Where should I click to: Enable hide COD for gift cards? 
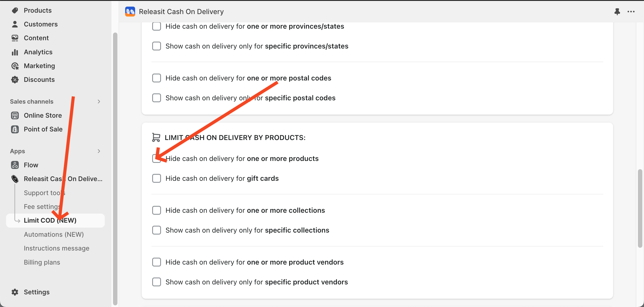tap(157, 179)
